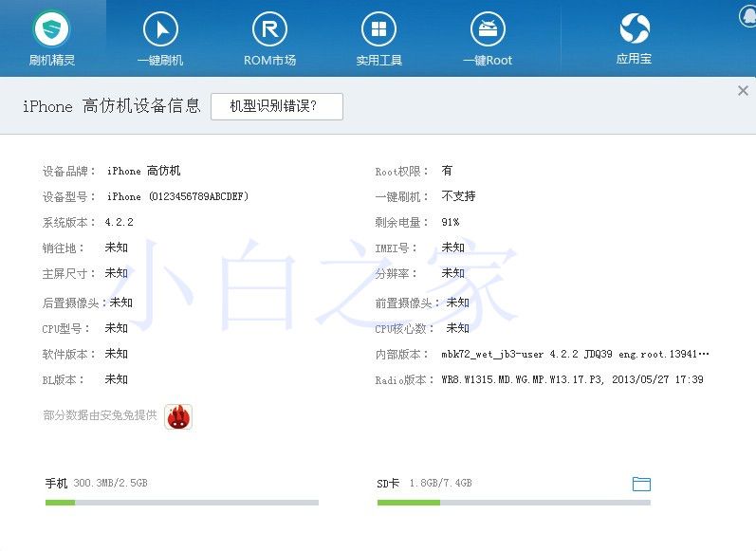
Task: Select the BL版本 value 未知
Action: point(116,379)
